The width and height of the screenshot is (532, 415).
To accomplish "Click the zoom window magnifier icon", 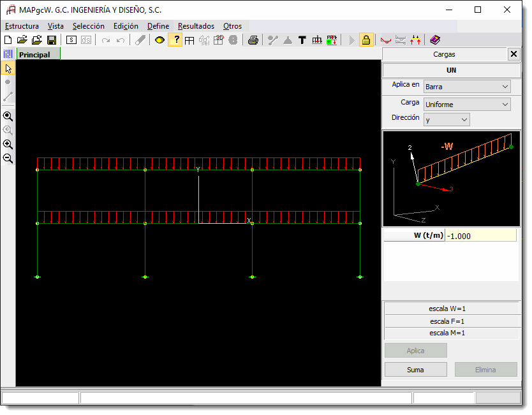I will (x=8, y=116).
